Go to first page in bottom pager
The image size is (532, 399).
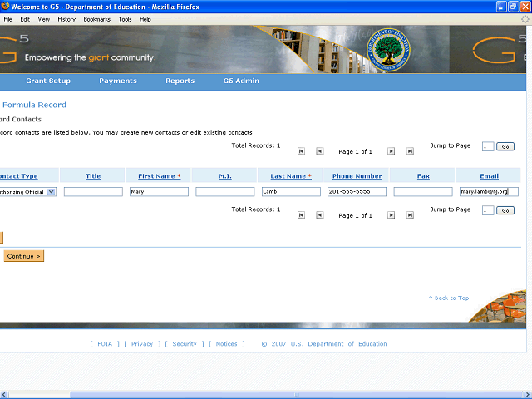coord(301,215)
